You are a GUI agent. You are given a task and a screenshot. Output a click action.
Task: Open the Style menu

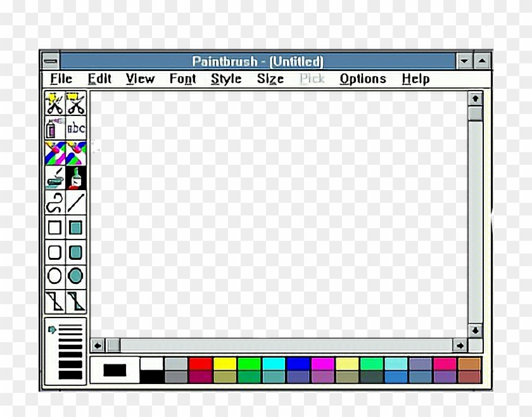(x=226, y=79)
